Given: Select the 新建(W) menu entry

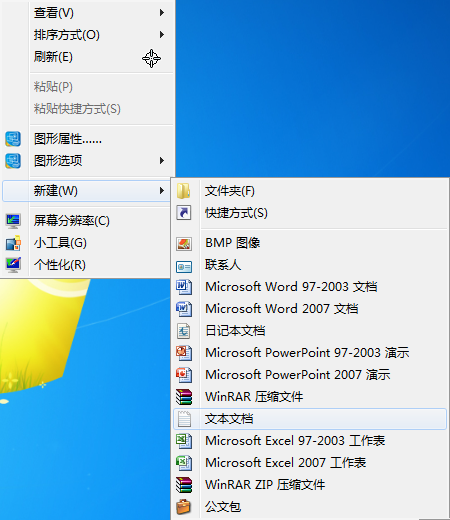Looking at the screenshot, I should (87, 191).
